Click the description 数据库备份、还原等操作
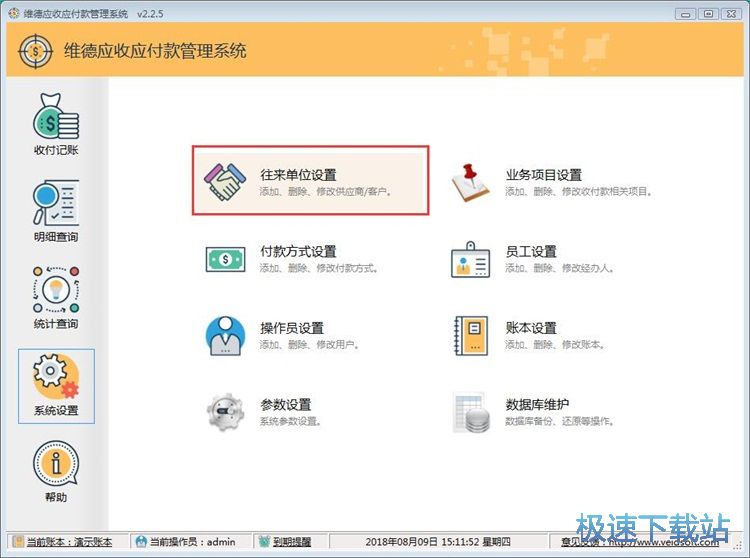Image resolution: width=750 pixels, height=558 pixels. (560, 421)
